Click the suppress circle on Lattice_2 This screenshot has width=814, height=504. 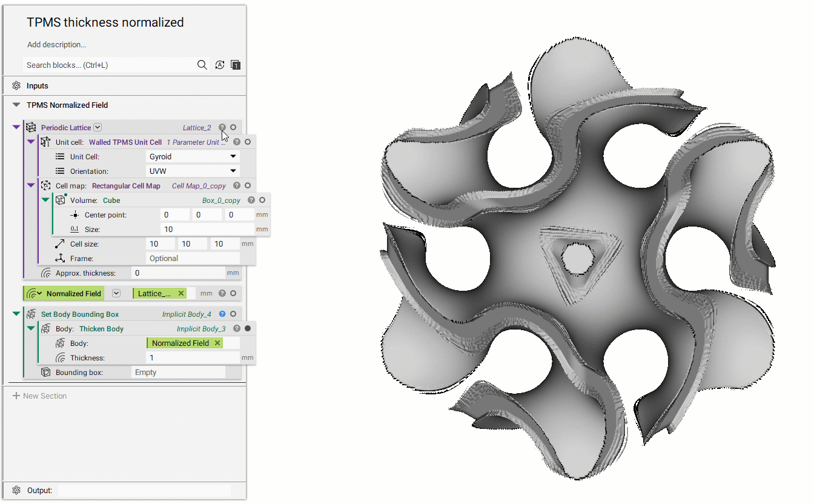[x=233, y=127]
